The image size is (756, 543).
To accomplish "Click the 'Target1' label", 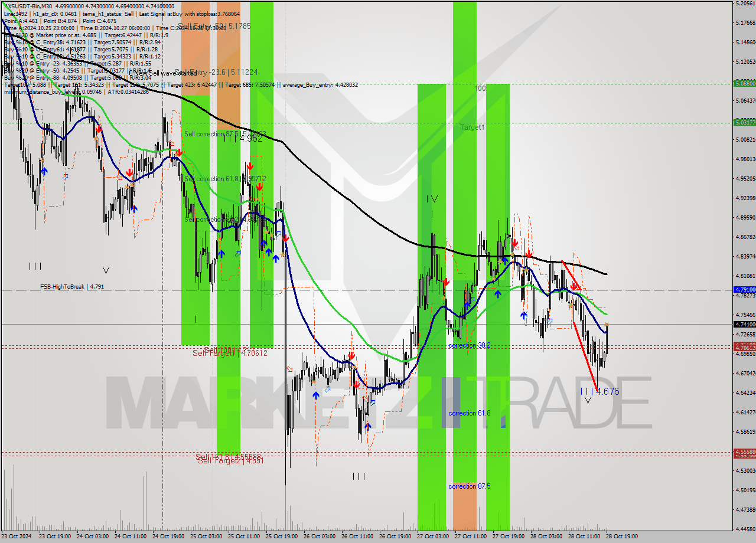I will point(472,127).
